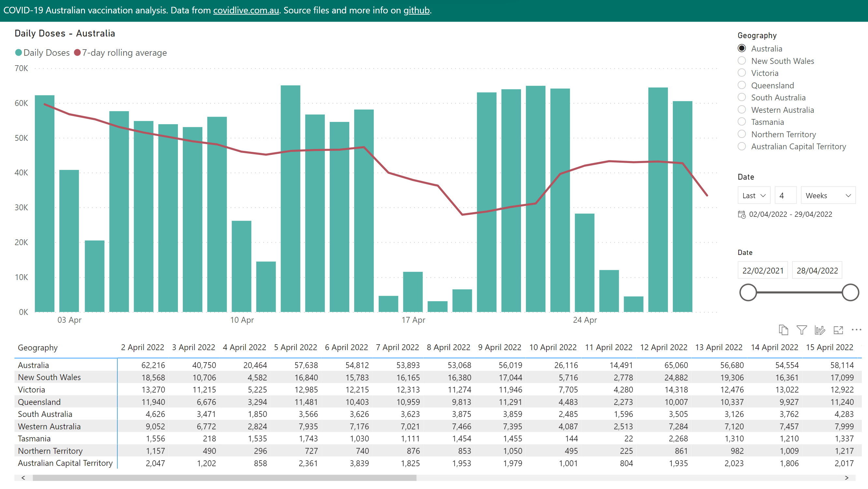The height and width of the screenshot is (489, 868).
Task: Select Northern Territory radio button
Action: (x=742, y=134)
